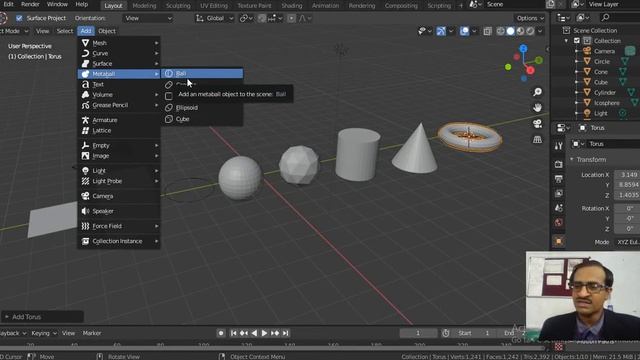Select Cube in the outliner
This screenshot has width=640, height=360.
pos(601,82)
